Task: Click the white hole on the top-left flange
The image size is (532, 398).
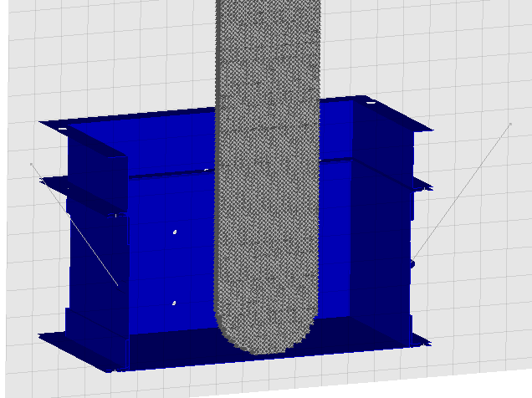Action: point(63,129)
